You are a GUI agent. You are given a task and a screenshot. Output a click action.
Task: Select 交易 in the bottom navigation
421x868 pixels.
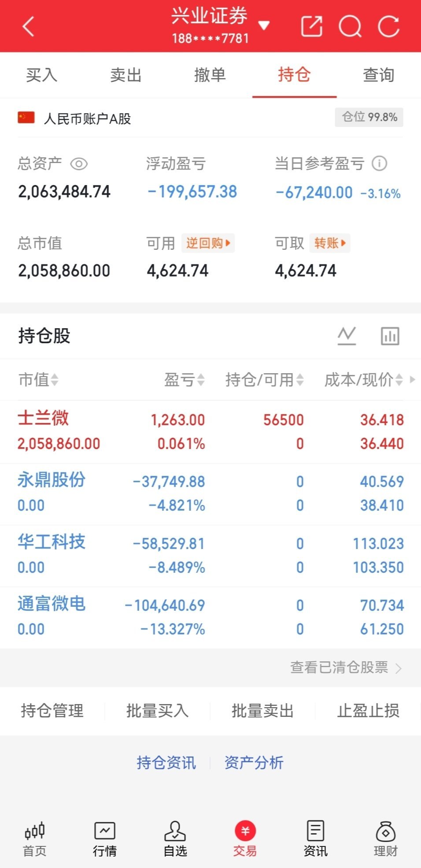(x=245, y=839)
